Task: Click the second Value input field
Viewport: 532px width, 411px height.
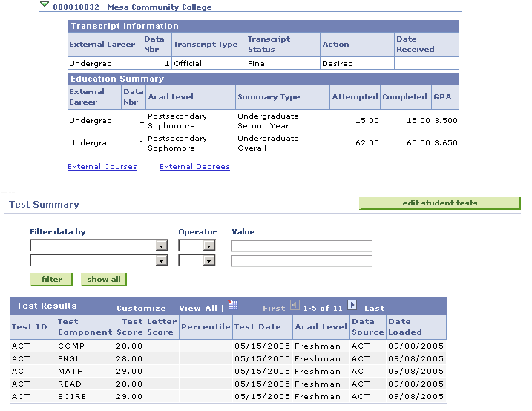Action: (302, 261)
